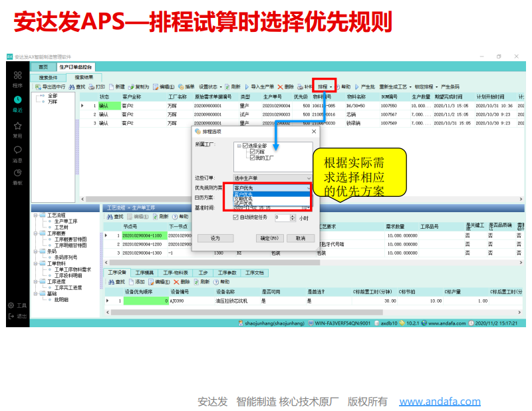Click the globe icon next to www.andafa.com in the status bar
The width and height of the screenshot is (532, 411).
424,323
